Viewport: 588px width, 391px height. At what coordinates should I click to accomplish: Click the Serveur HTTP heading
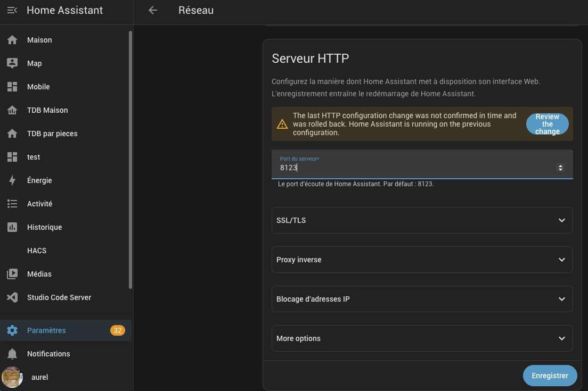(x=310, y=59)
